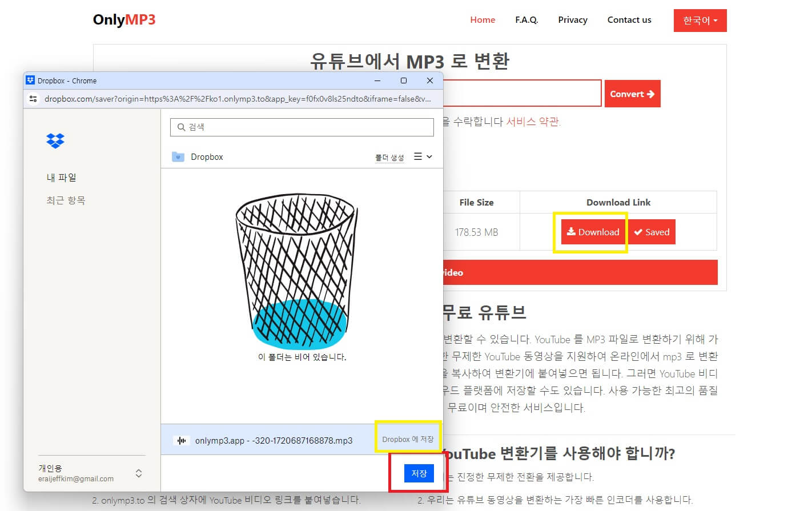The width and height of the screenshot is (812, 511).
Task: Click the 178.53 MB file size cell
Action: (x=476, y=232)
